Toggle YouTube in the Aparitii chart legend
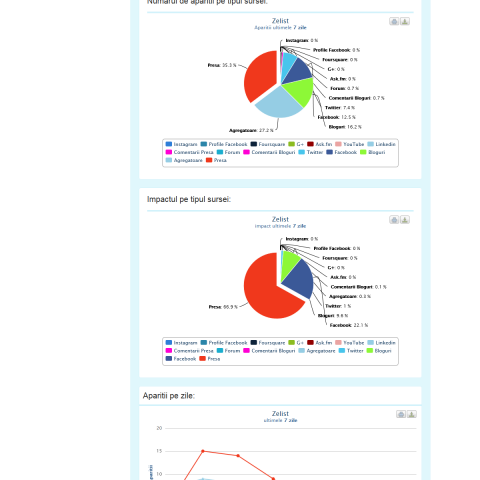 point(350,144)
